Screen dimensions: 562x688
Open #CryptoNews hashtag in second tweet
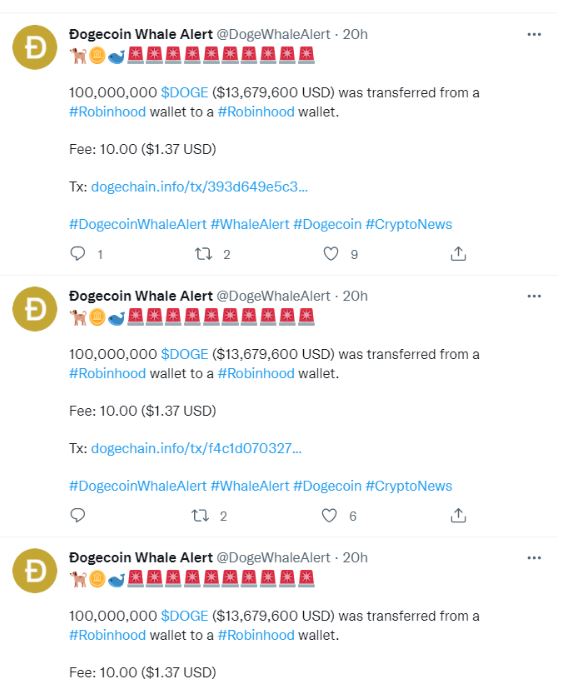click(408, 486)
